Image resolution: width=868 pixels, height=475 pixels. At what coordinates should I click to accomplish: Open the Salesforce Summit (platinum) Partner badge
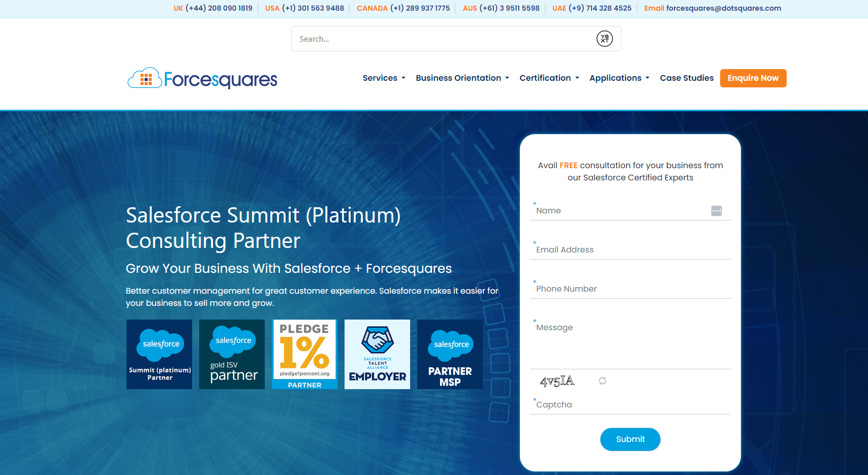[159, 354]
